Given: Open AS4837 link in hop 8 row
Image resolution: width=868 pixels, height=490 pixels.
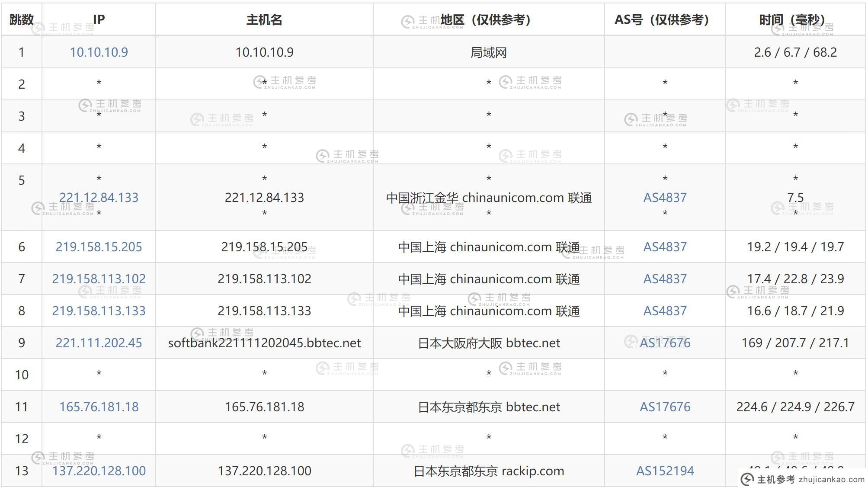Looking at the screenshot, I should [x=665, y=311].
